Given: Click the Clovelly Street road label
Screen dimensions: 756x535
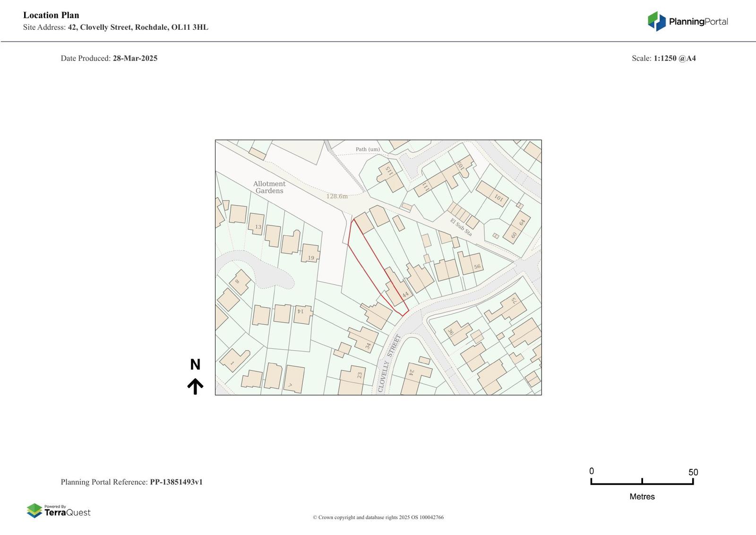Looking at the screenshot, I should (389, 363).
